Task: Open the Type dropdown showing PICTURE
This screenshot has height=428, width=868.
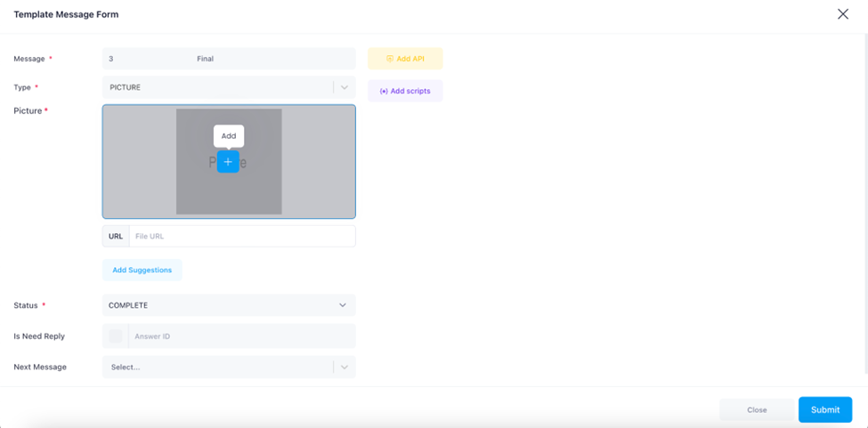Action: 217,87
